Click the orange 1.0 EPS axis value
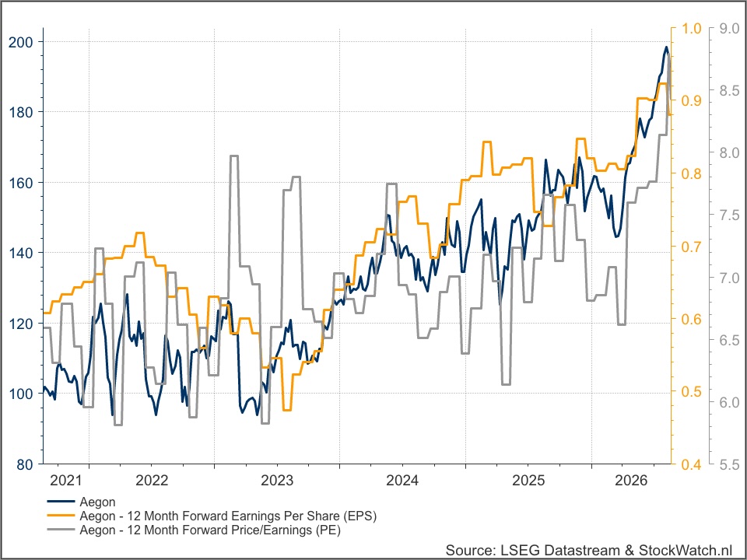 691,29
